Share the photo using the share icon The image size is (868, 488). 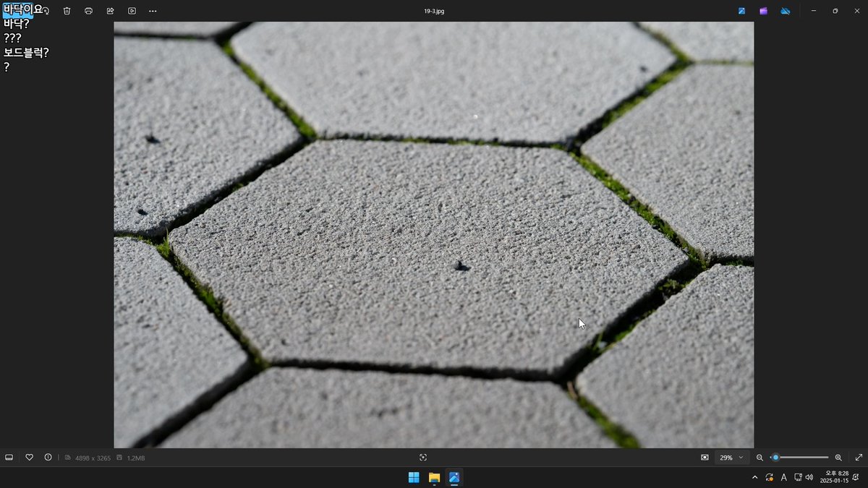click(110, 11)
